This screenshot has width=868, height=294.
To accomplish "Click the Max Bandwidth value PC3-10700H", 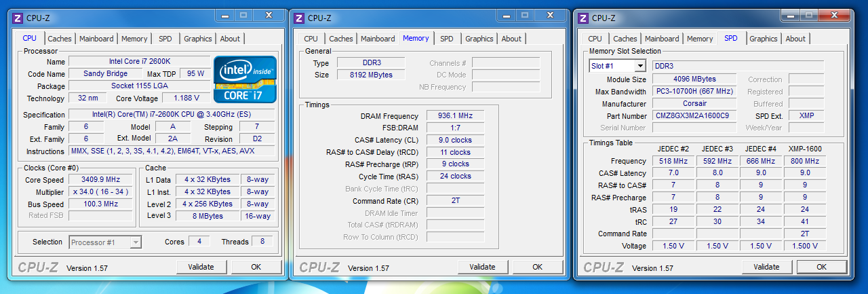I will [694, 92].
